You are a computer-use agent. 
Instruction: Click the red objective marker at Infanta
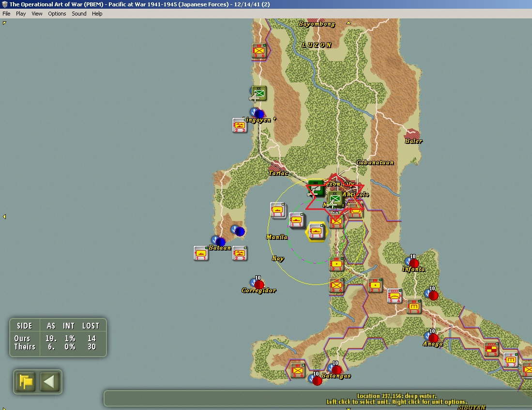[x=413, y=263]
